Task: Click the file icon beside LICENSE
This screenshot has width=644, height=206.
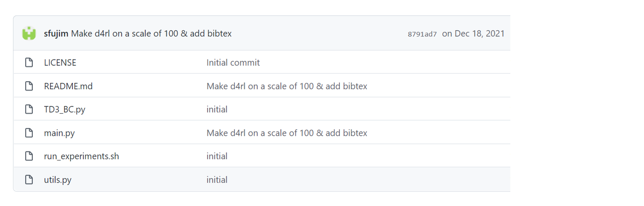Action: [x=29, y=63]
